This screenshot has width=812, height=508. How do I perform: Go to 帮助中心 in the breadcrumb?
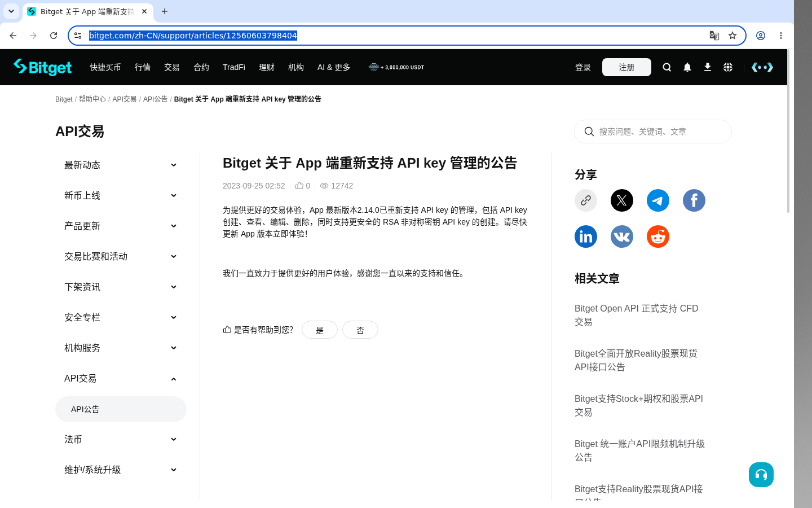pos(92,99)
